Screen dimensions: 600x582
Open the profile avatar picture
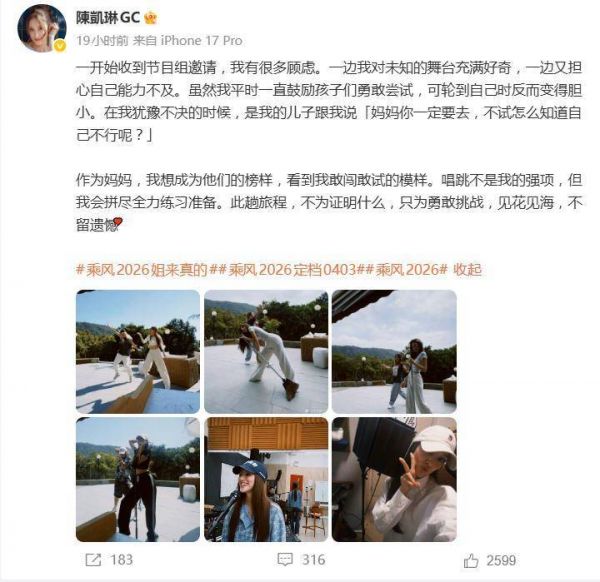click(x=42, y=28)
